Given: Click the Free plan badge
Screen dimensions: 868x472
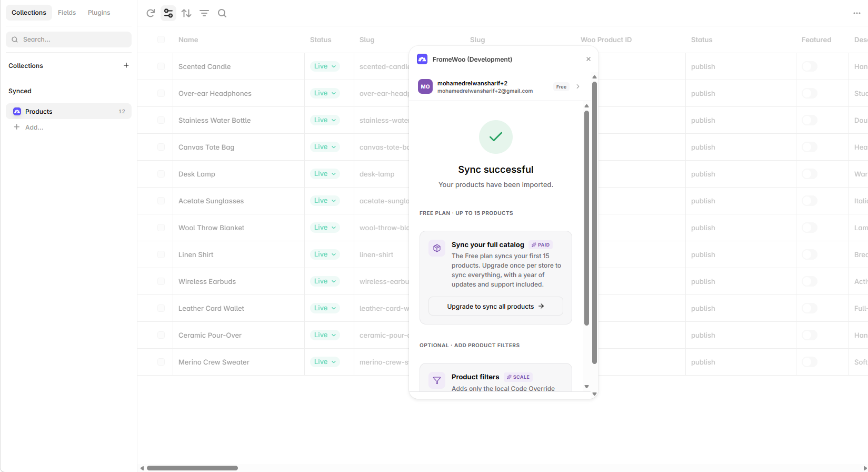Looking at the screenshot, I should [561, 86].
